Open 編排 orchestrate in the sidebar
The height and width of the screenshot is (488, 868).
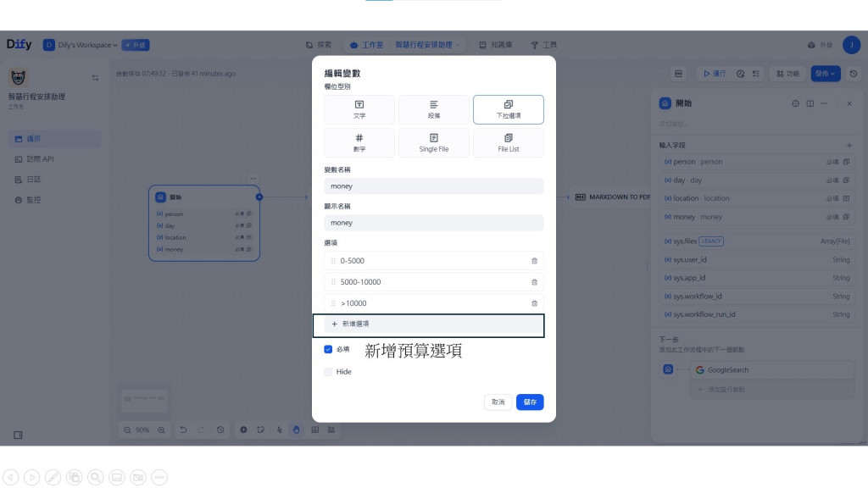[x=55, y=139]
